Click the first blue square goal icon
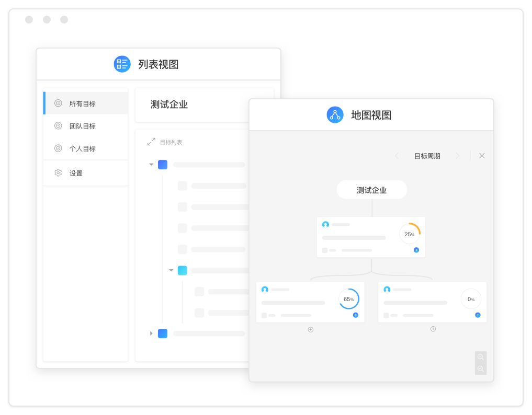Viewport: 532px width, 415px height. (x=163, y=165)
